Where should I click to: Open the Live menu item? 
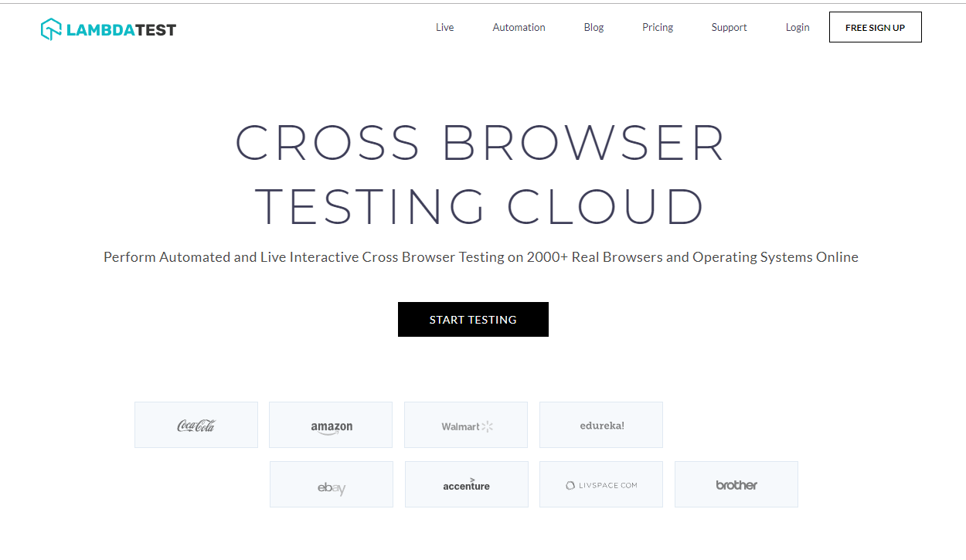coord(444,27)
